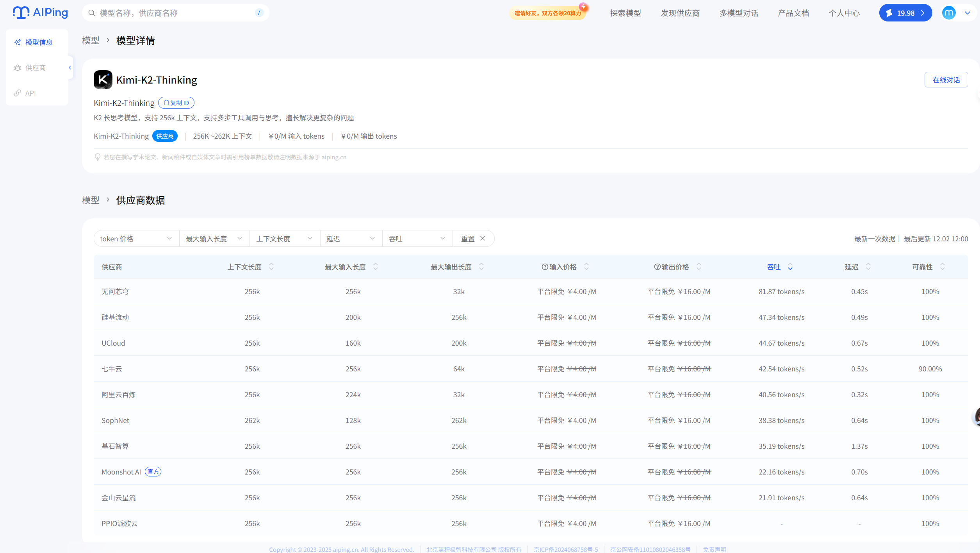Screen dimensions: 980x553
Task: Expand the 最大输入长度 filter dropdown
Action: click(x=214, y=239)
